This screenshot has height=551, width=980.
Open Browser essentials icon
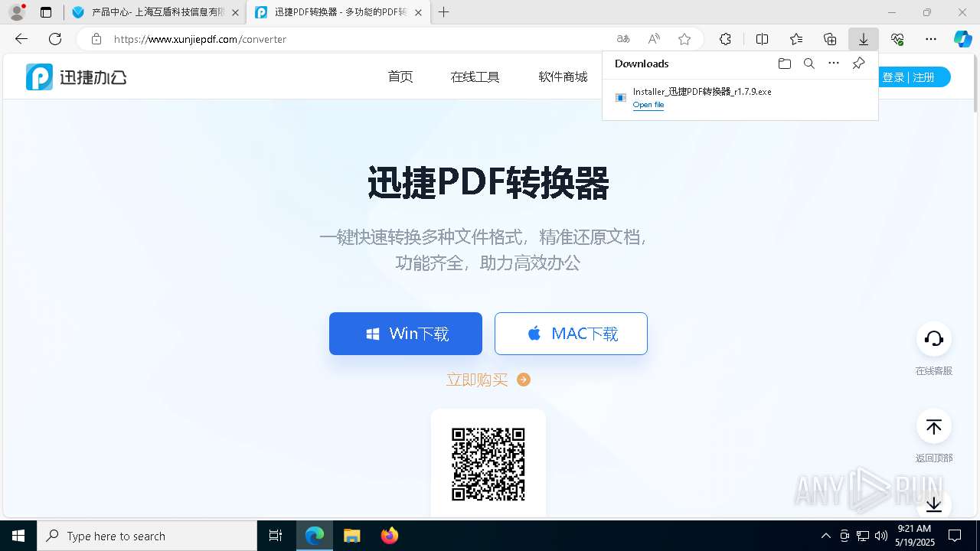tap(897, 39)
